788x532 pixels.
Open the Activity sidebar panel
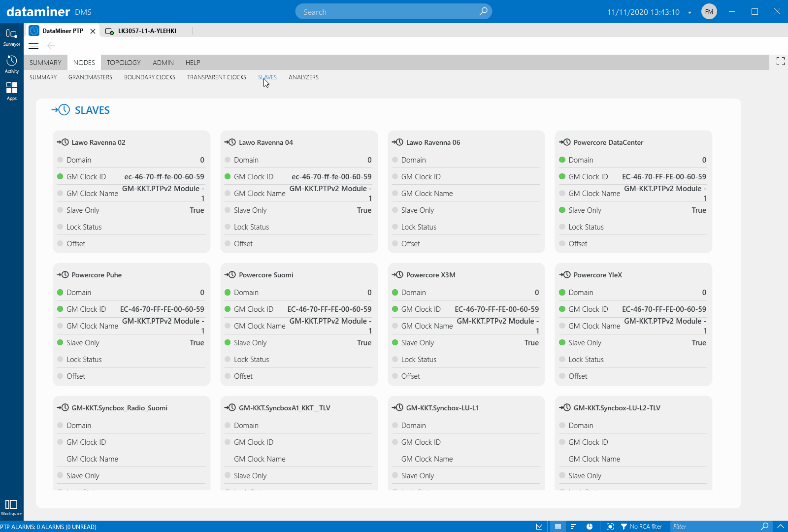[11, 65]
